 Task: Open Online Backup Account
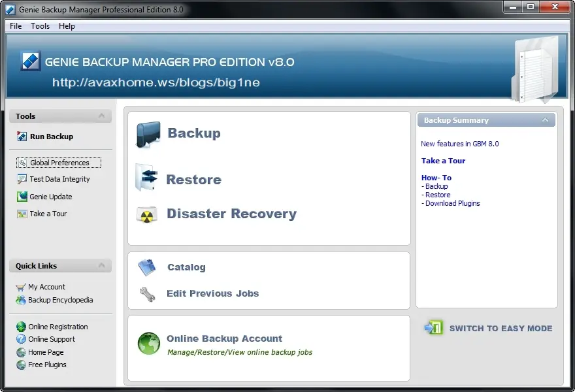(224, 338)
